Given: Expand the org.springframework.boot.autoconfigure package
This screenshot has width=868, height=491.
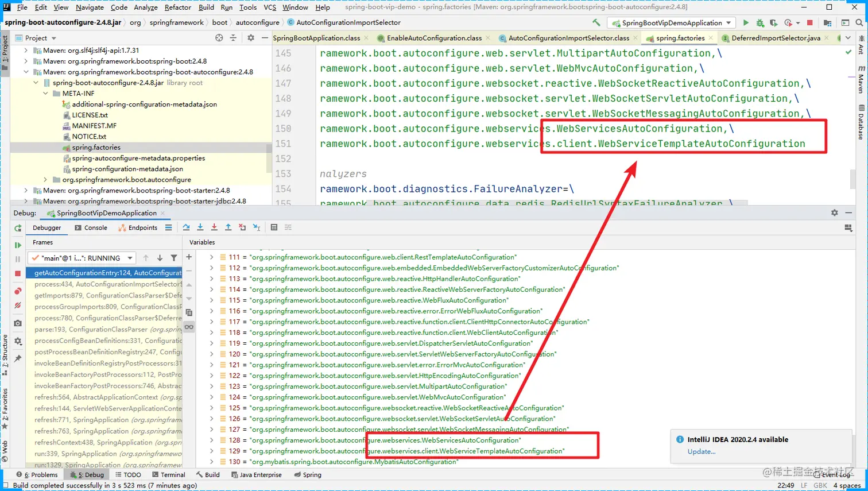Looking at the screenshot, I should (x=45, y=180).
